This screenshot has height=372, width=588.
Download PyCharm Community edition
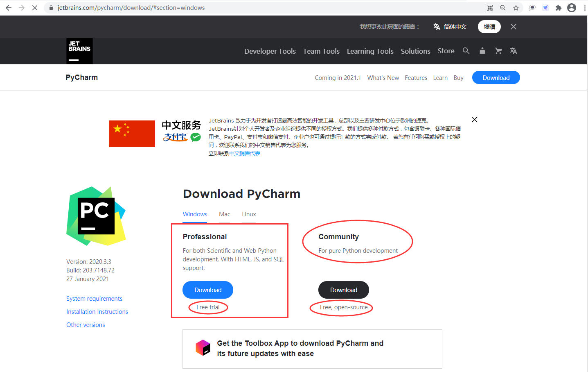click(x=344, y=290)
